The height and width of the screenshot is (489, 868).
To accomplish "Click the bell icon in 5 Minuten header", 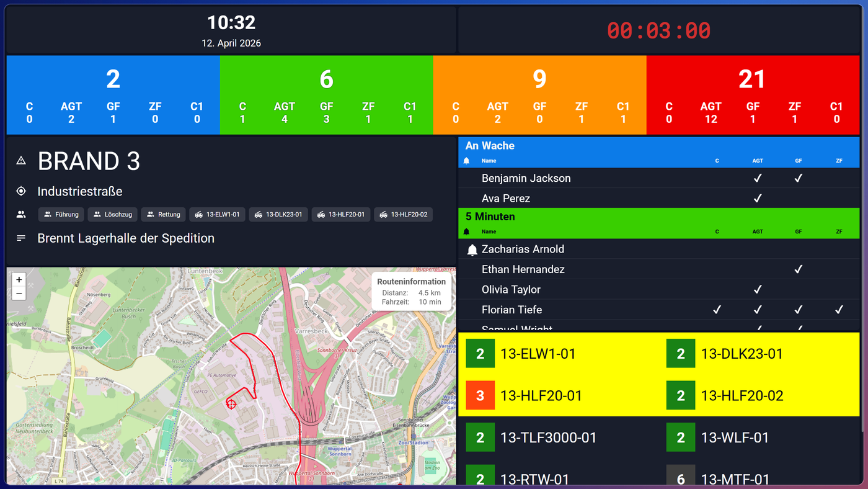I will tap(466, 231).
